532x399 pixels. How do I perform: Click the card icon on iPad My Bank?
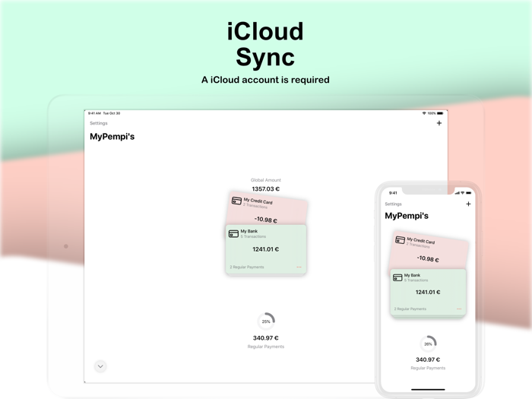click(233, 234)
